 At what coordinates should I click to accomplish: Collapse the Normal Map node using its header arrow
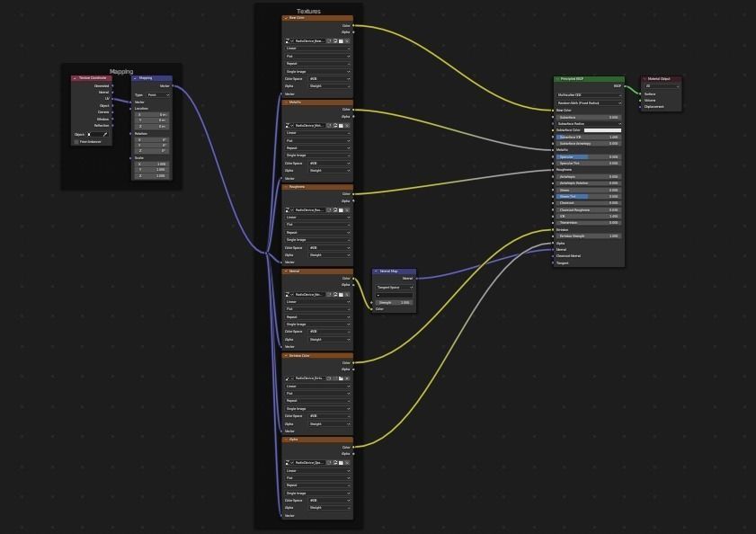pos(376,271)
